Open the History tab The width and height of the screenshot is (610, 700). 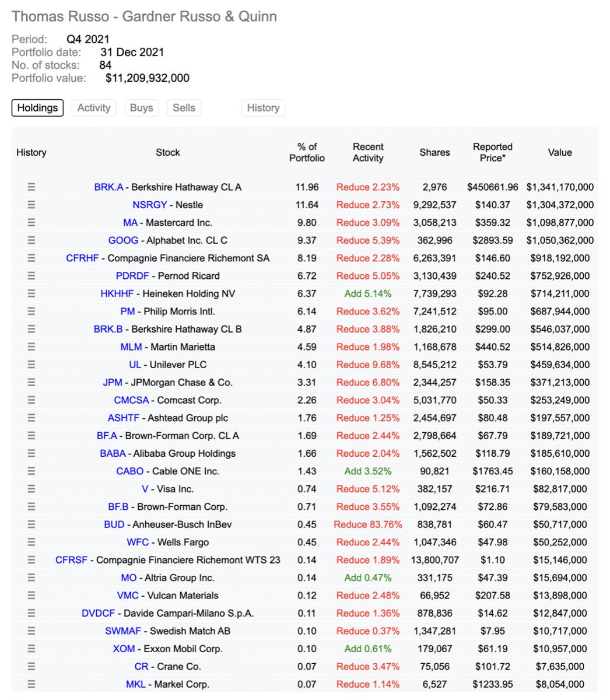(263, 108)
